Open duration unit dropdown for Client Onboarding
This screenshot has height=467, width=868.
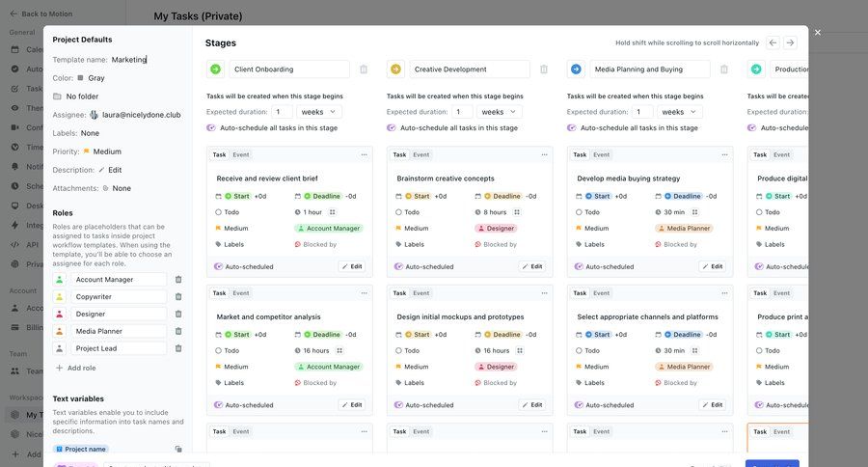(x=319, y=112)
